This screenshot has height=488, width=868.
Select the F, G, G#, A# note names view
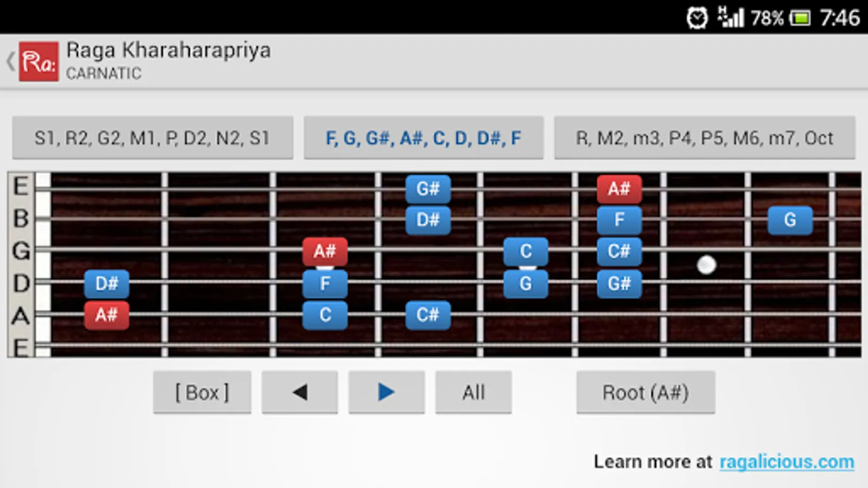423,138
